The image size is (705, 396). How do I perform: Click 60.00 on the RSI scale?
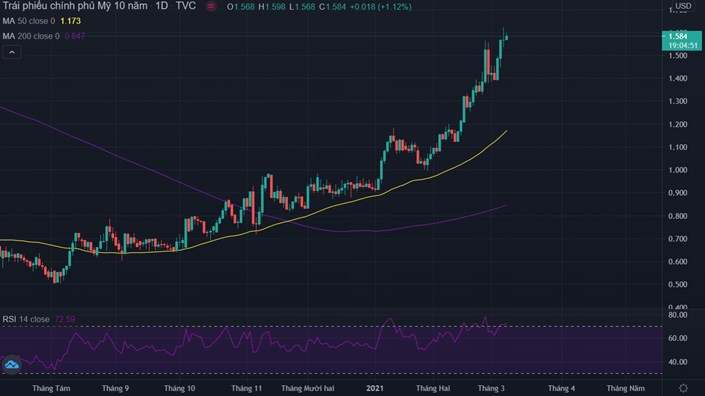click(x=678, y=338)
